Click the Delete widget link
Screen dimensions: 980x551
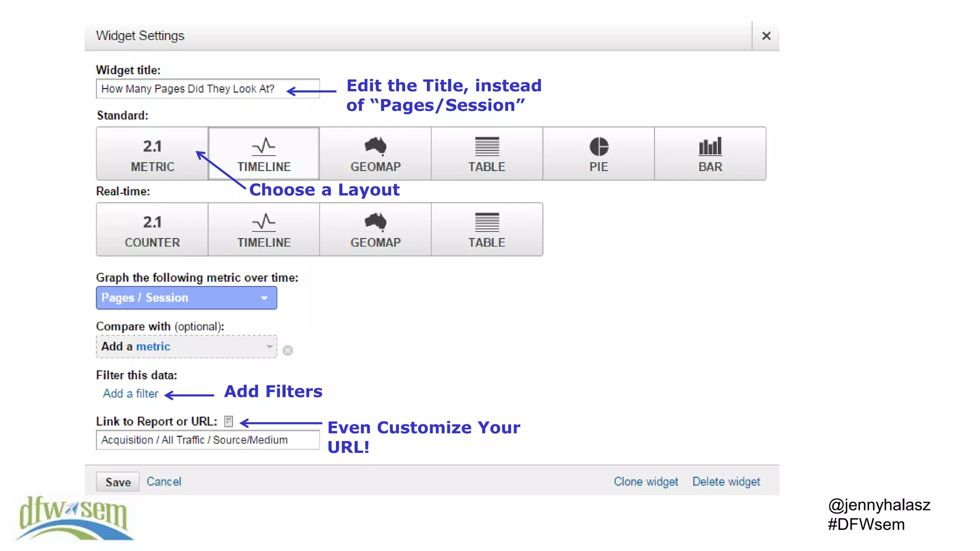click(726, 482)
